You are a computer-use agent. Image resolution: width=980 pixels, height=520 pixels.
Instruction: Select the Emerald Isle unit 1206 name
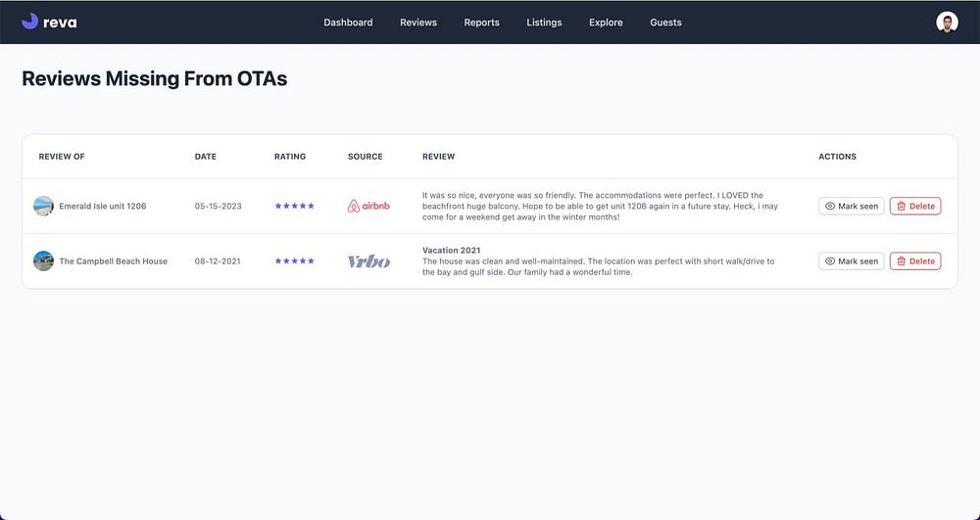(103, 206)
